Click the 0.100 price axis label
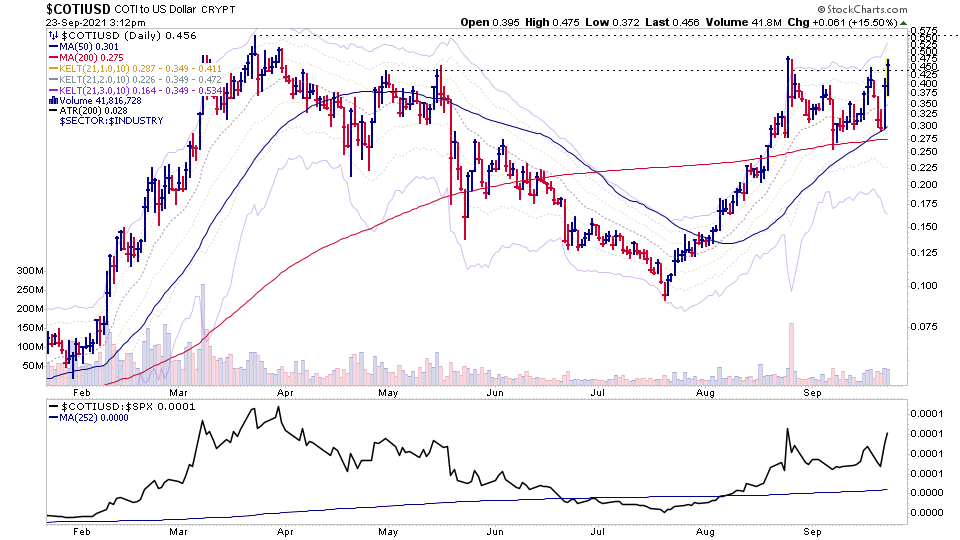The height and width of the screenshot is (540, 960). click(x=924, y=285)
